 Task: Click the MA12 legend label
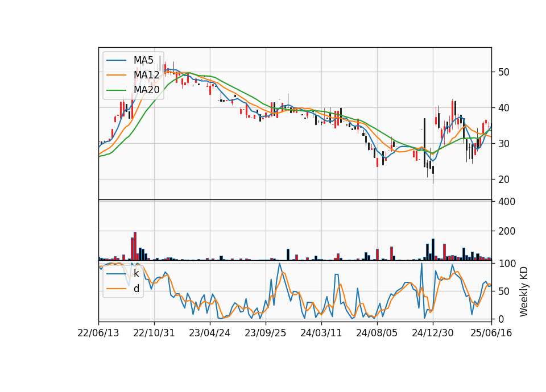click(x=146, y=75)
